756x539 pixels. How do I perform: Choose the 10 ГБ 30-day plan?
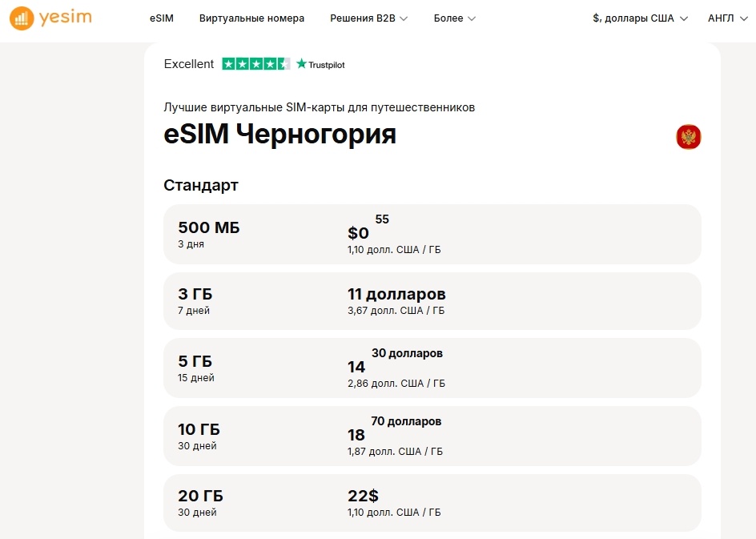click(432, 436)
